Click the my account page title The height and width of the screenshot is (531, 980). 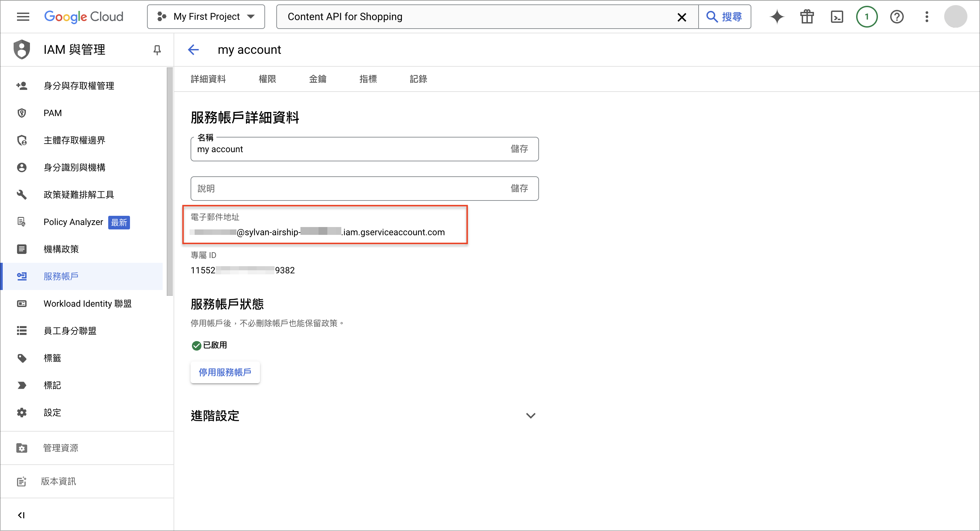249,50
